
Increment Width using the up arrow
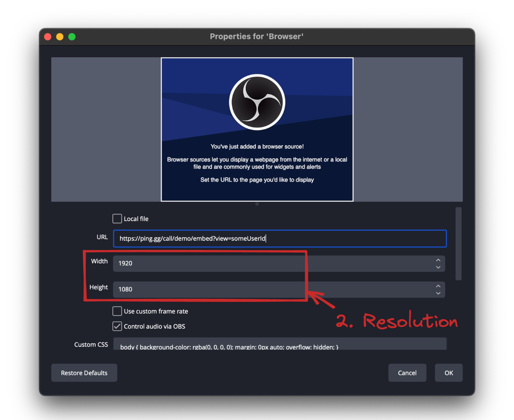click(438, 260)
